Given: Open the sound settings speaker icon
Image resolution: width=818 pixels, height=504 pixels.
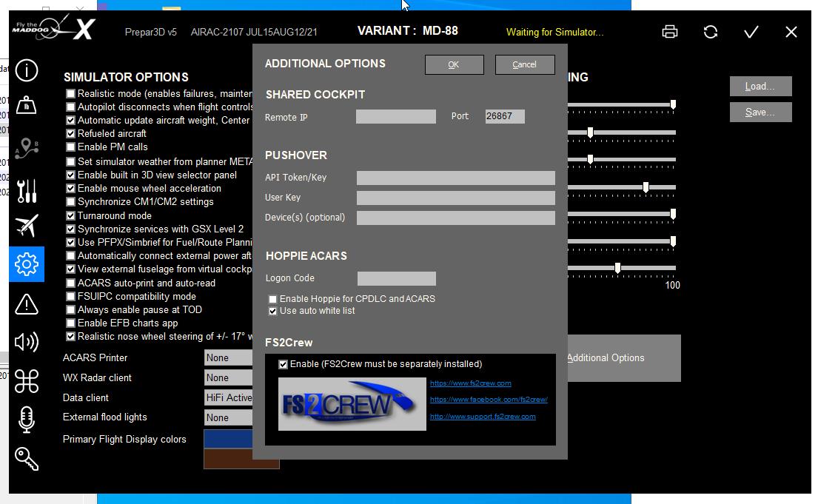Looking at the screenshot, I should [27, 342].
